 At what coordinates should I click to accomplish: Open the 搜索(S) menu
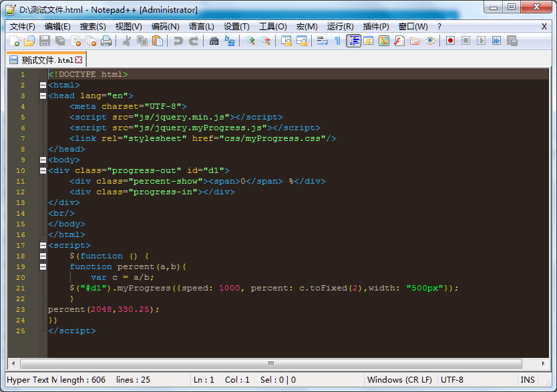click(93, 27)
